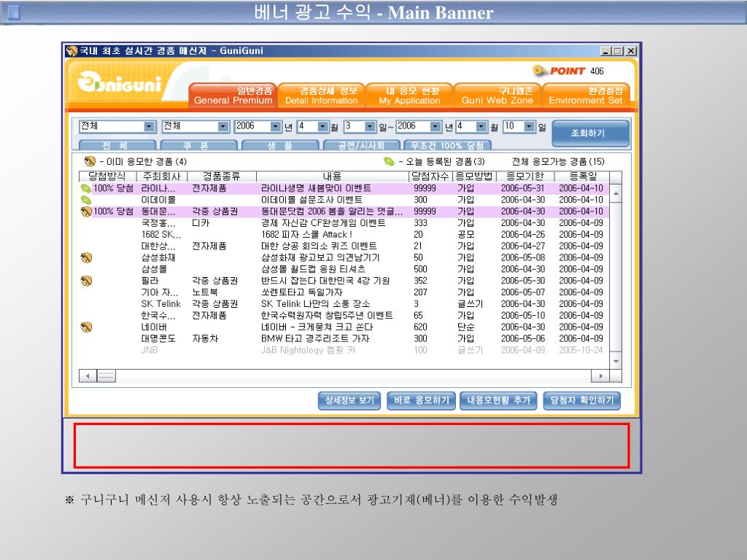Open the start day dropdown showing 3
The height and width of the screenshot is (560, 747).
coord(370,126)
